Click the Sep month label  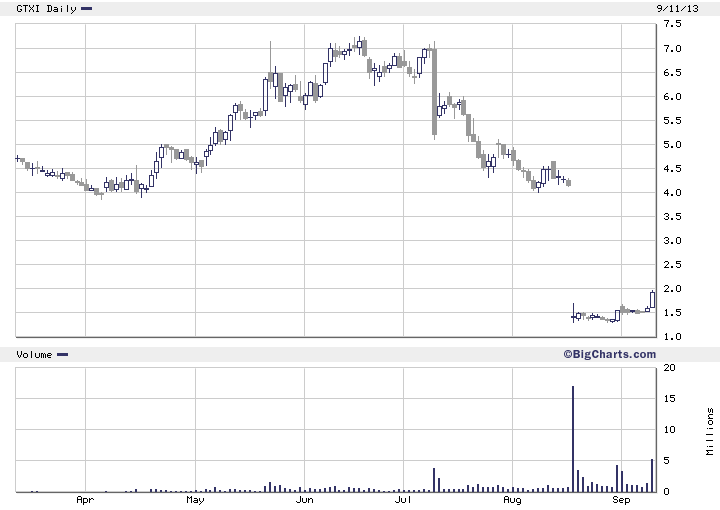621,499
